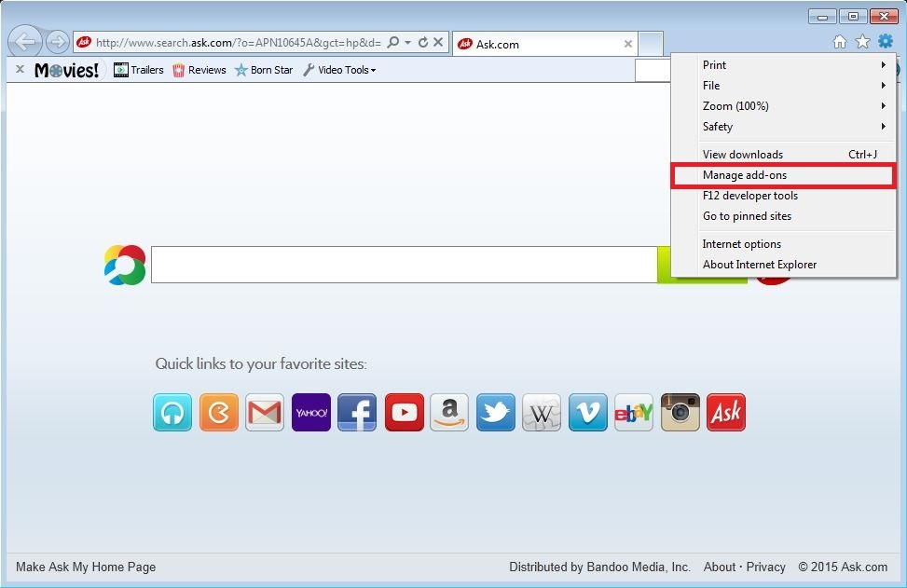Open the Amazon quick link icon
Viewport: 907px width, 588px height.
[449, 412]
